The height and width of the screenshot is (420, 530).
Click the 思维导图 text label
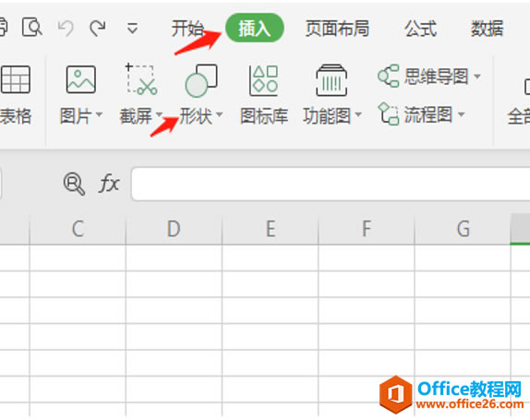[x=437, y=77]
